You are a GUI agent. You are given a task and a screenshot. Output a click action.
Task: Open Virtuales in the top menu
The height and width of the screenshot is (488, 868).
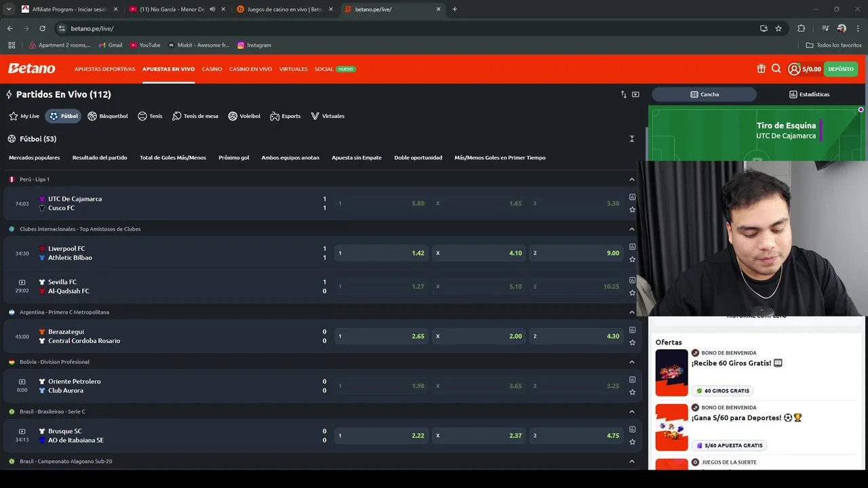click(x=293, y=69)
